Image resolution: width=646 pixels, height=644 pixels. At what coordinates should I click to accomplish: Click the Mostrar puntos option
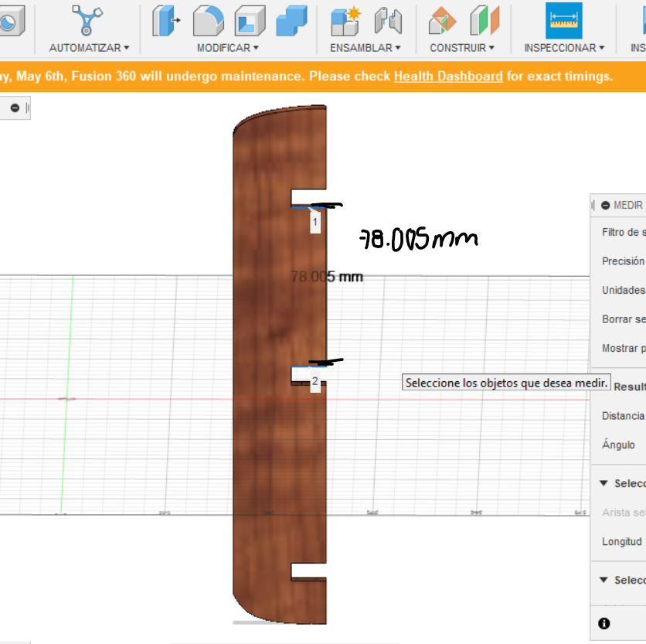pos(624,349)
